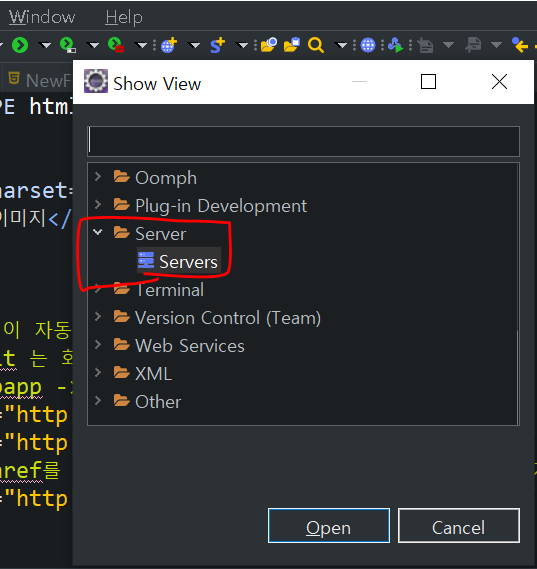Click the XML folder icon
The width and height of the screenshot is (537, 569).
tap(122, 372)
